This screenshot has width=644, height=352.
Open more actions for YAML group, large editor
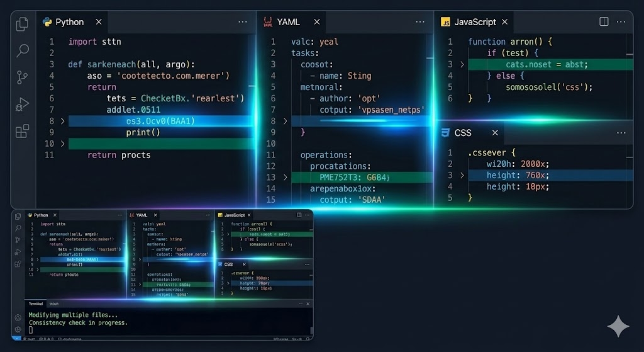tap(419, 22)
